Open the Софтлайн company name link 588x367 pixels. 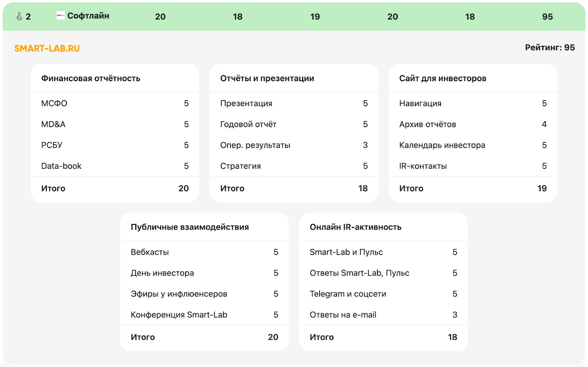pyautogui.click(x=88, y=16)
